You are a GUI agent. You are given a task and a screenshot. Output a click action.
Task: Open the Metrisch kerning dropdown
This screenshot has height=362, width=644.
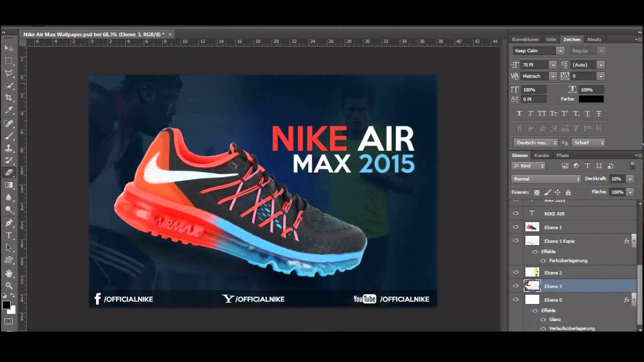point(553,76)
